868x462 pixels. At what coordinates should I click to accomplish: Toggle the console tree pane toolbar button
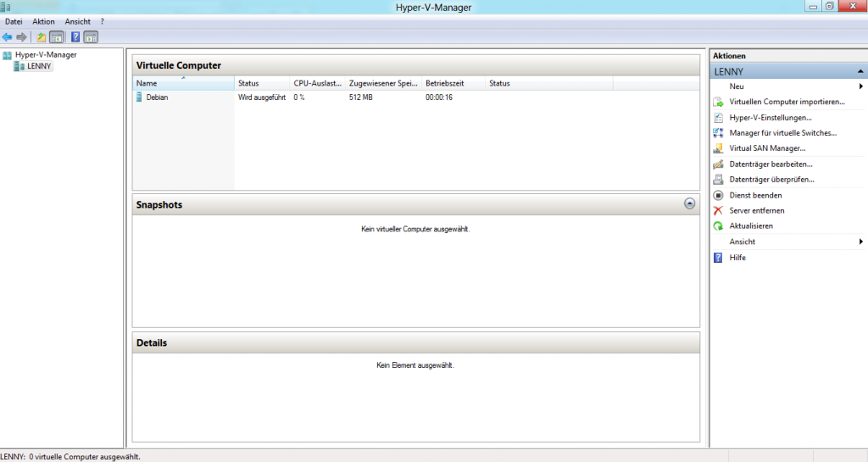click(57, 37)
